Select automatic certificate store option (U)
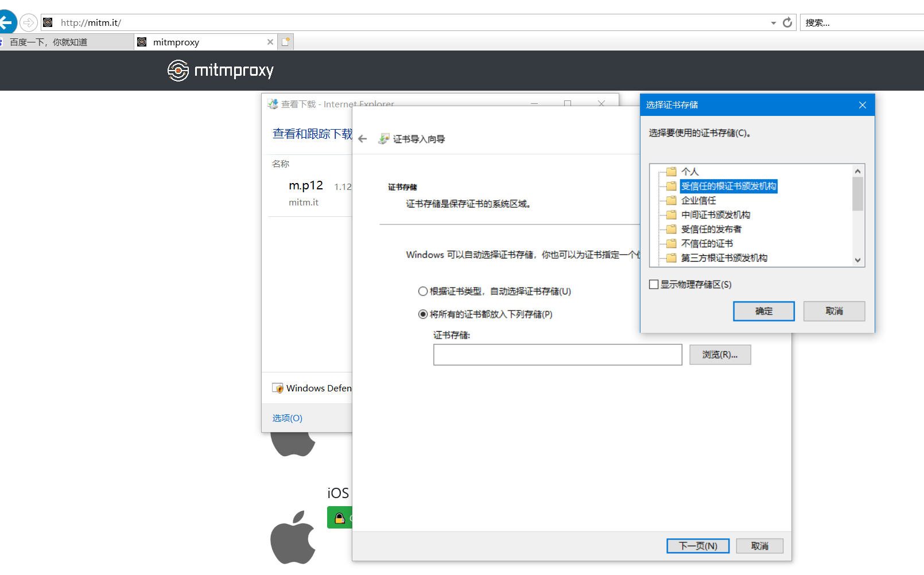Viewport: 924px width, 575px height. 495,292
